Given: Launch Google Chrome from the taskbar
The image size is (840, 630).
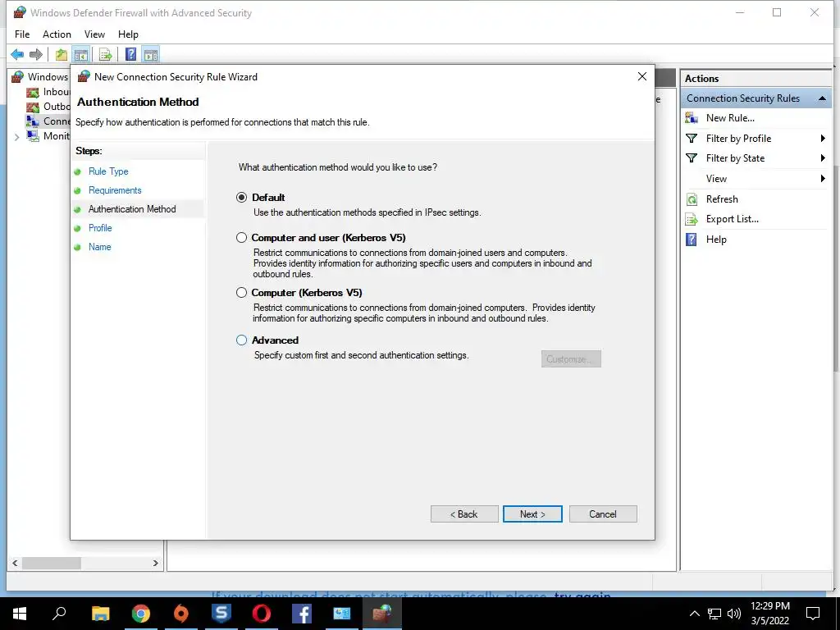Looking at the screenshot, I should pyautogui.click(x=141, y=614).
